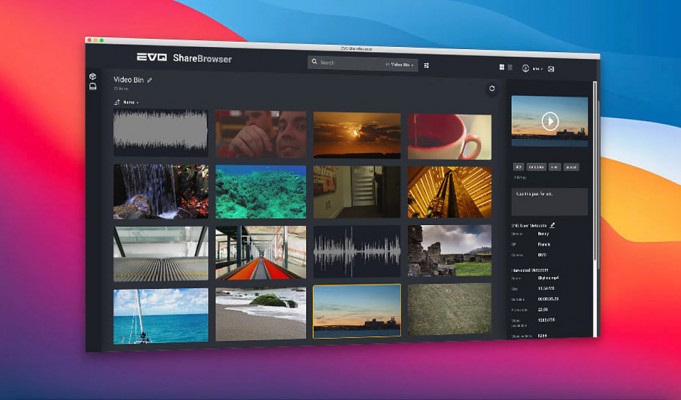Expand the username dropdown arrow

pyautogui.click(x=542, y=69)
